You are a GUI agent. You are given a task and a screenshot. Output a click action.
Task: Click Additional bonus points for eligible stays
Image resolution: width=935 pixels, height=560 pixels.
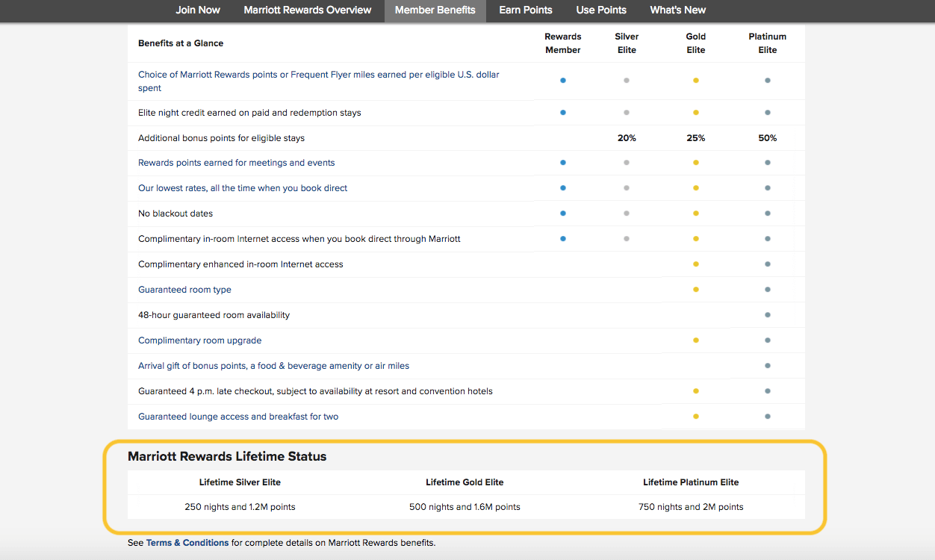tap(222, 138)
